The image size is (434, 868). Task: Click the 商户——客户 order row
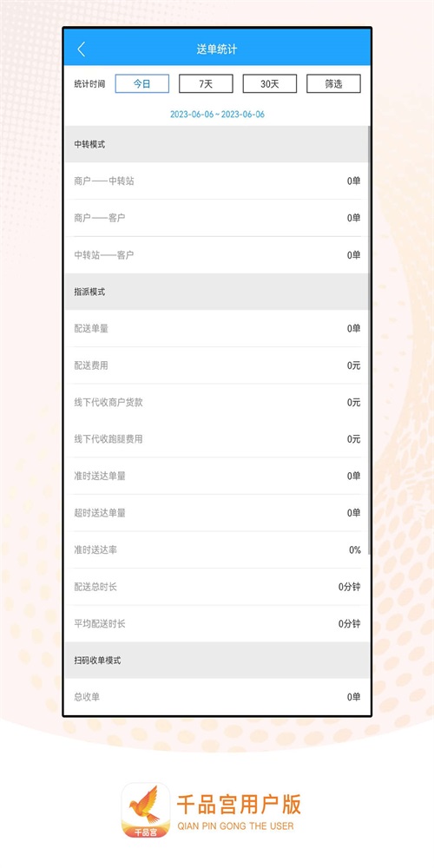click(217, 218)
